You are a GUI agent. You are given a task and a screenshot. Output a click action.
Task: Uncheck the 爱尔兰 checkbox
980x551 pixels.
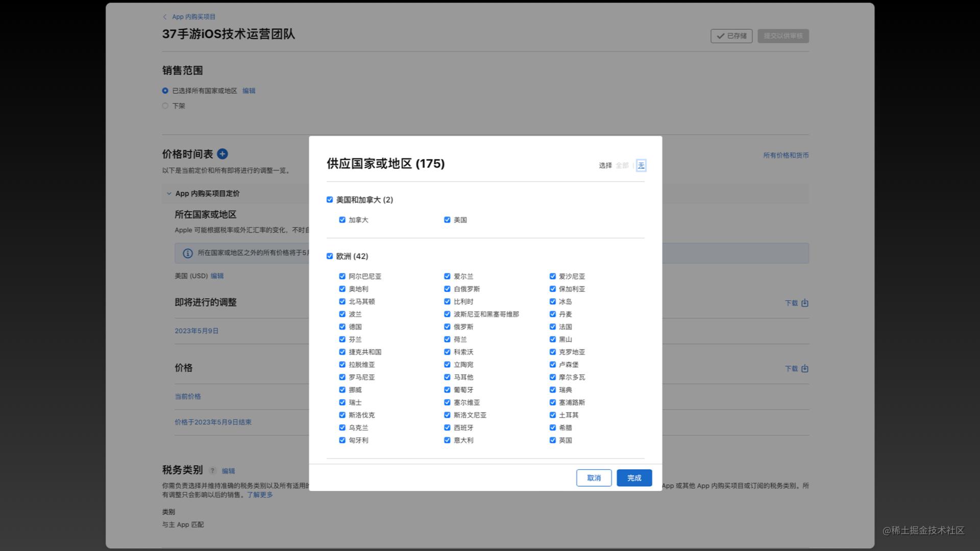point(447,276)
